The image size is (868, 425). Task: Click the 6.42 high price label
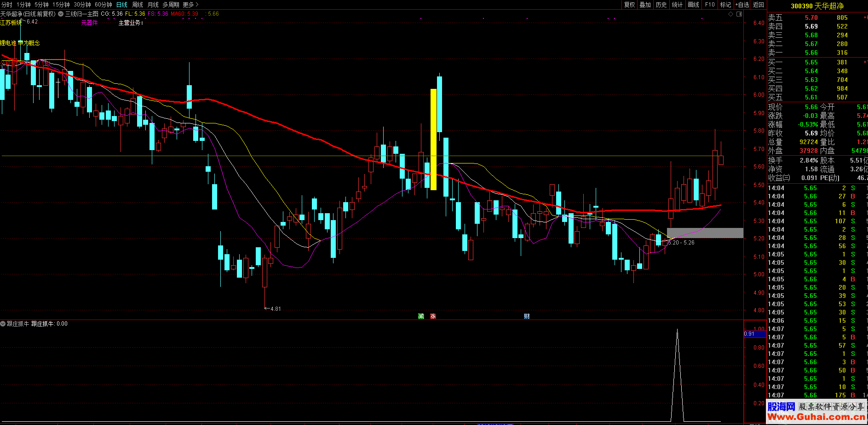[x=32, y=22]
